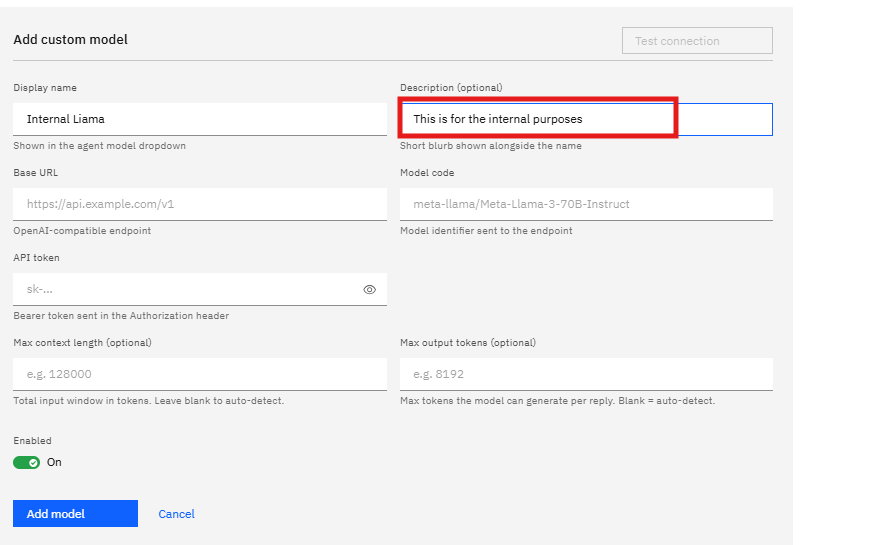Click the 'Model code' label

(x=427, y=173)
